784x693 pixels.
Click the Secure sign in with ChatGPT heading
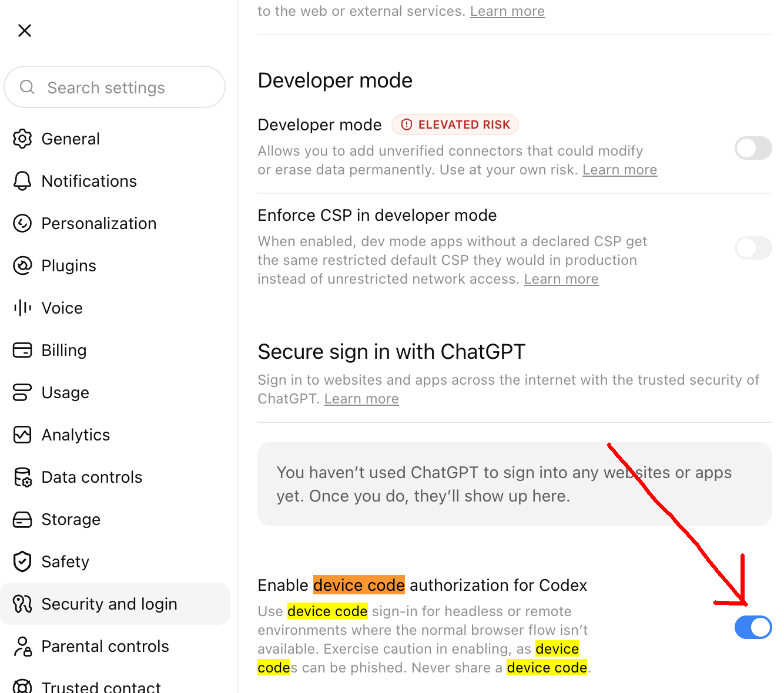[391, 352]
